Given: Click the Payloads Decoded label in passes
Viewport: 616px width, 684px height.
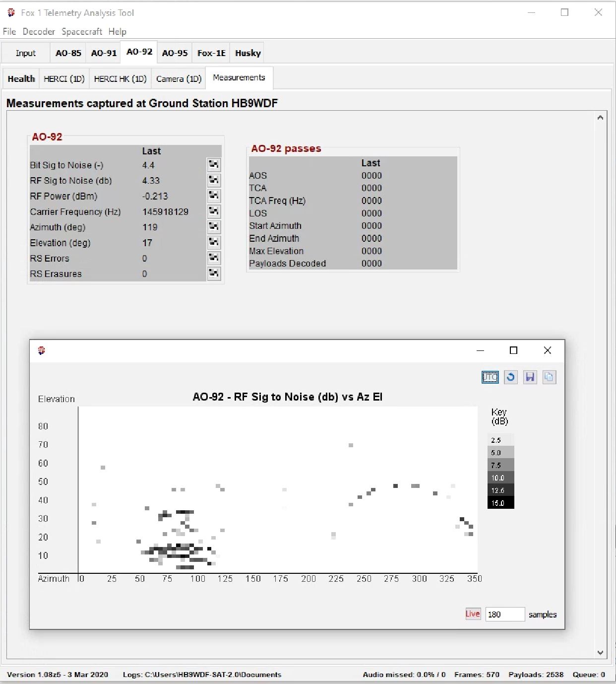Looking at the screenshot, I should click(288, 264).
